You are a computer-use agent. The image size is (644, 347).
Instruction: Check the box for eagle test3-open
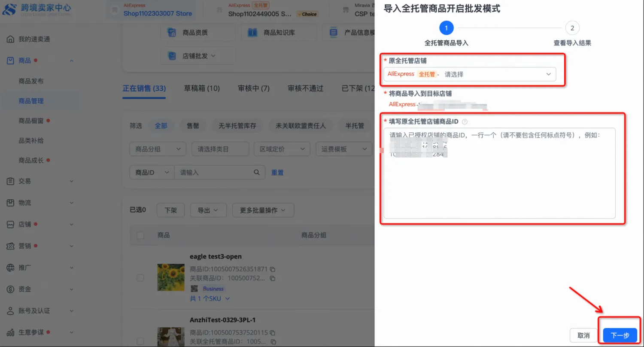(140, 278)
